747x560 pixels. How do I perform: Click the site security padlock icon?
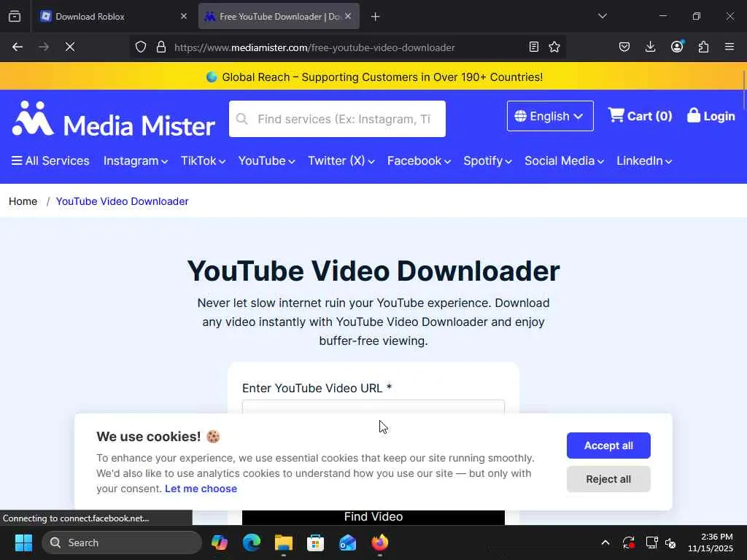click(161, 47)
